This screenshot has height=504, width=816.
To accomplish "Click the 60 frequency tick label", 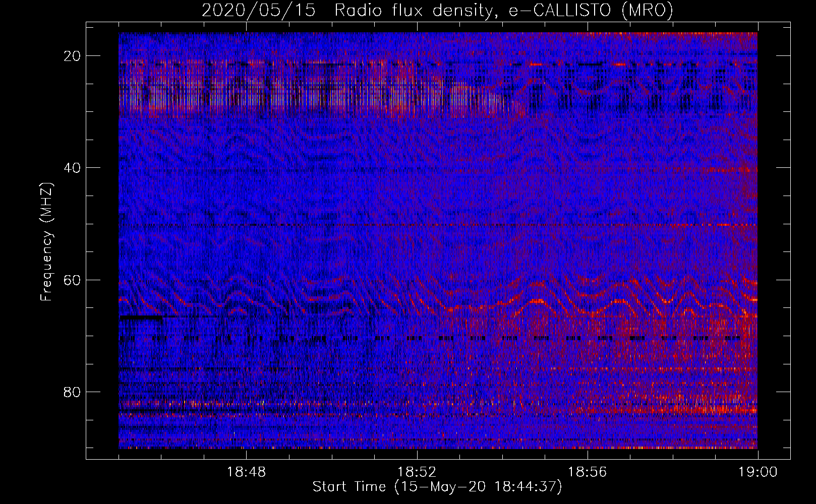I will (73, 280).
